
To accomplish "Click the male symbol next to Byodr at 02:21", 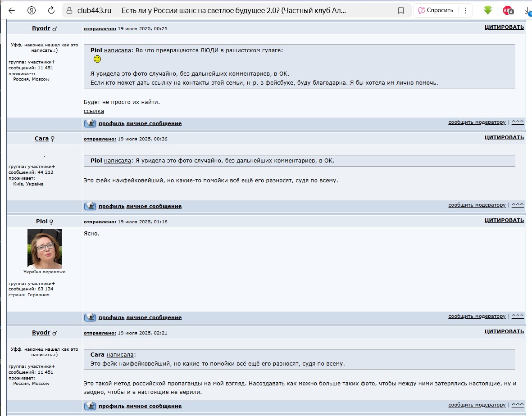I will coord(55,333).
